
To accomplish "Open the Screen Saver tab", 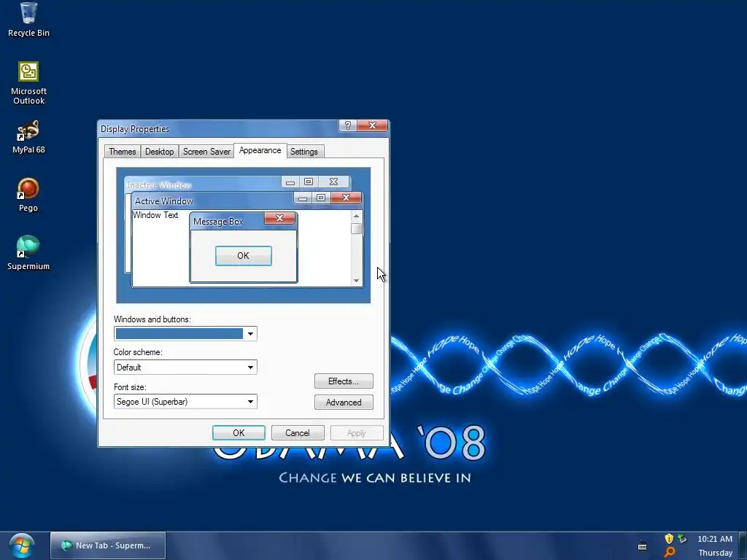I will [206, 152].
